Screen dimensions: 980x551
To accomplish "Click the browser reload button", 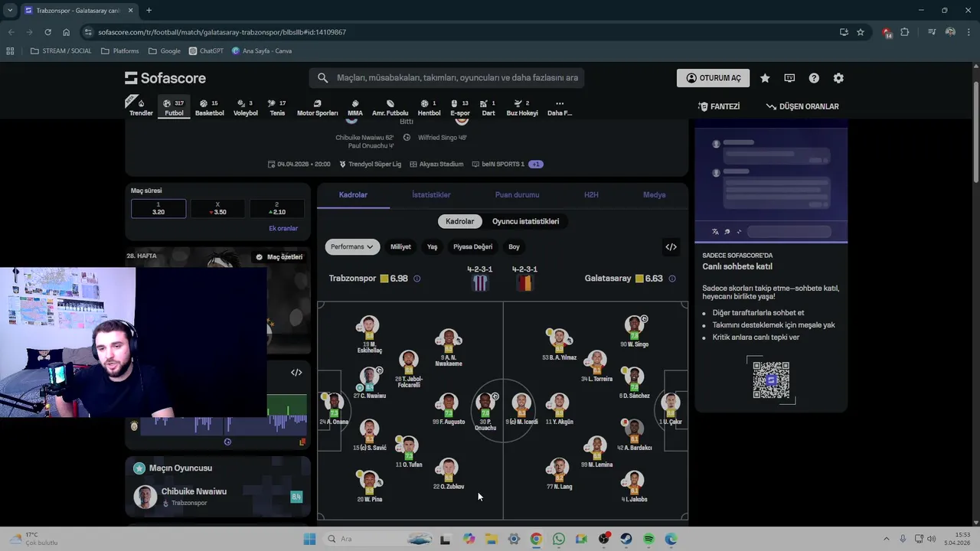I will 47,32.
